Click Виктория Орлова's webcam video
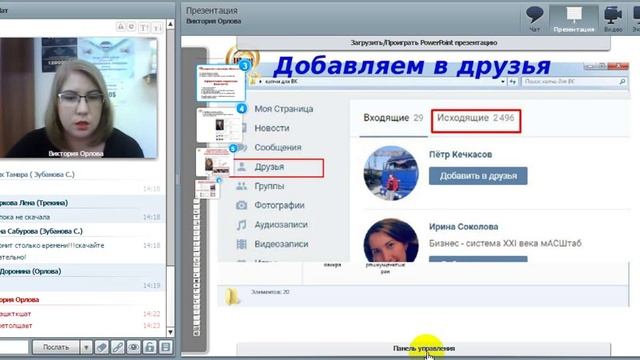 (78, 98)
